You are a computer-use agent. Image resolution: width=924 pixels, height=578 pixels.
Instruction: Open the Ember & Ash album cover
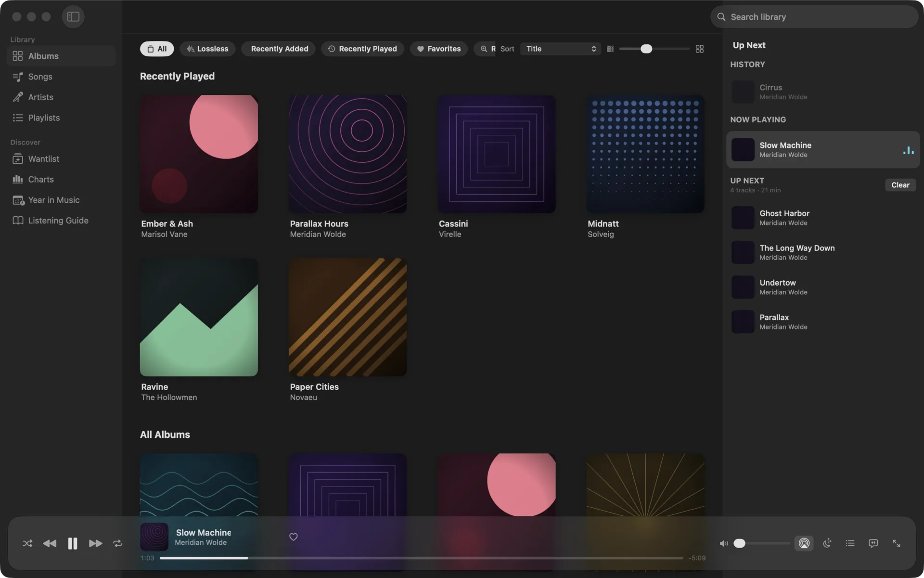click(x=199, y=154)
